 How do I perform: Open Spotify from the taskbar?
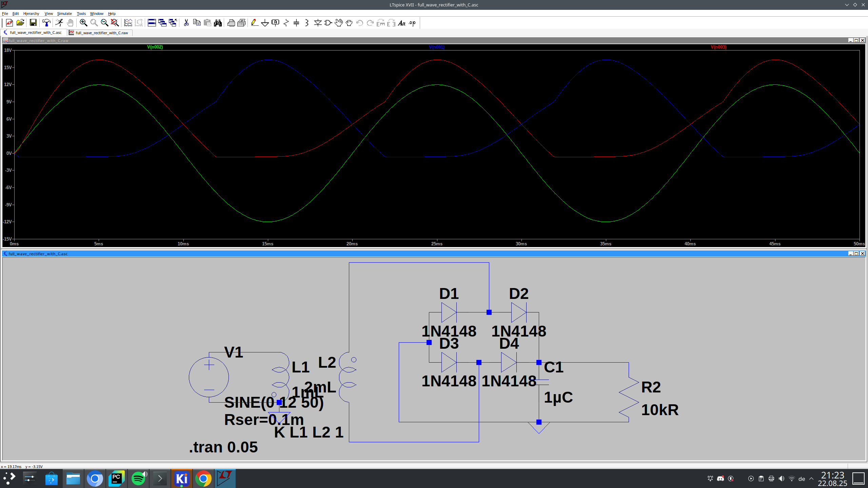pos(138,479)
